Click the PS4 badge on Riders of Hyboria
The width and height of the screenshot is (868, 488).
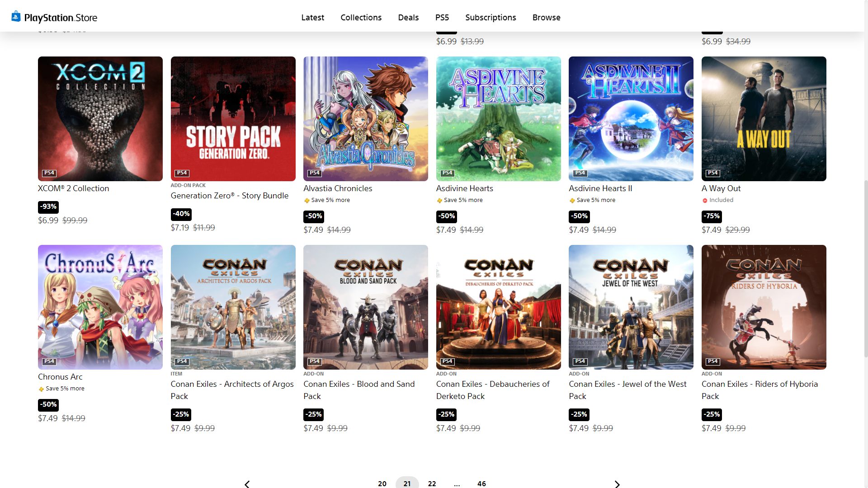pos(713,361)
